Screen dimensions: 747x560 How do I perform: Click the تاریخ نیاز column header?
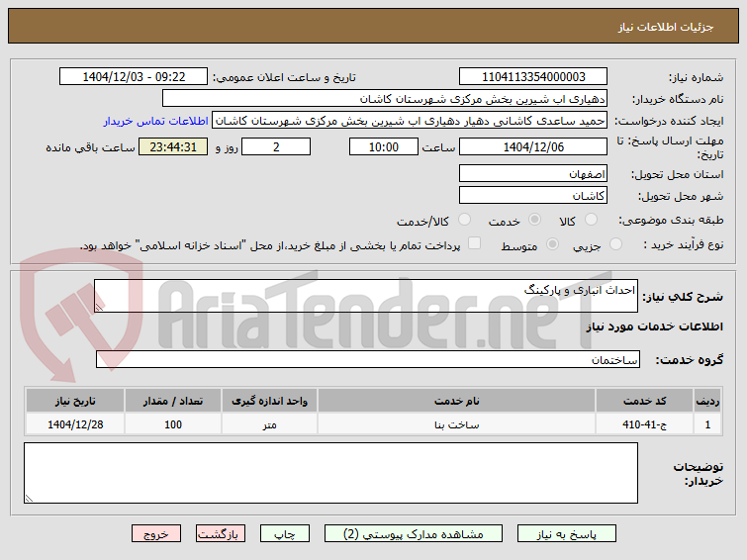(75, 401)
